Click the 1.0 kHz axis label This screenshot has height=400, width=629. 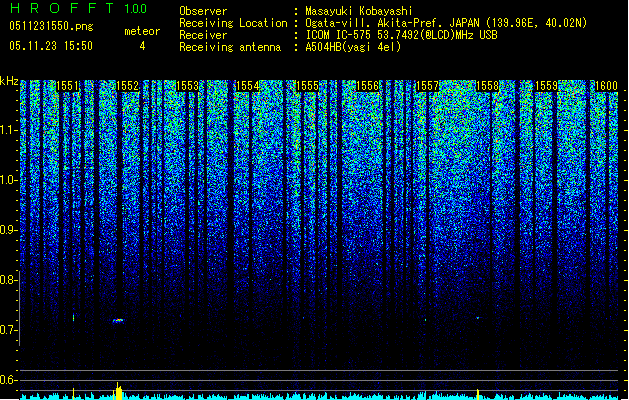click(8, 180)
